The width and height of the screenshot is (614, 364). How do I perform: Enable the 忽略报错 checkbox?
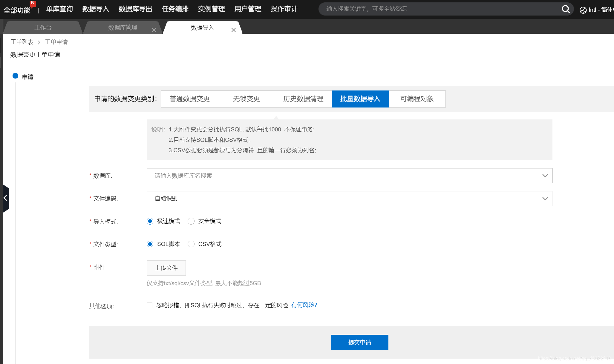click(x=150, y=305)
